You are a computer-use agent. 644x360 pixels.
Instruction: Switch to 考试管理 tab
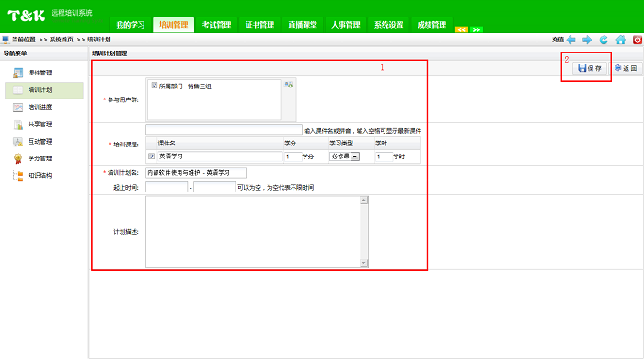[x=216, y=25]
